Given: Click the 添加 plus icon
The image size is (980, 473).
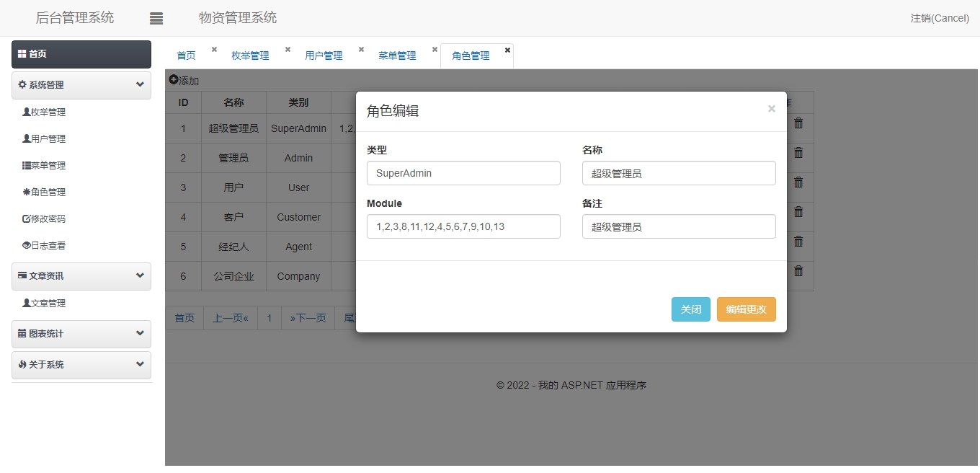Looking at the screenshot, I should point(174,80).
